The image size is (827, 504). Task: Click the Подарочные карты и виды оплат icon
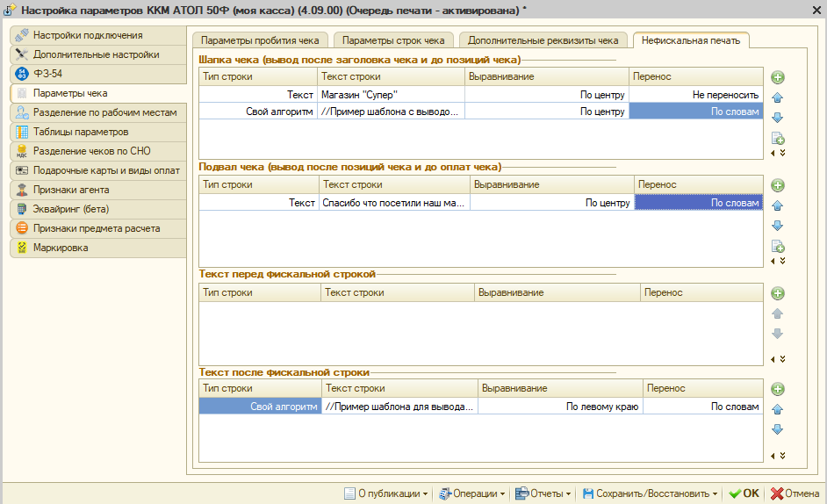[x=22, y=170]
